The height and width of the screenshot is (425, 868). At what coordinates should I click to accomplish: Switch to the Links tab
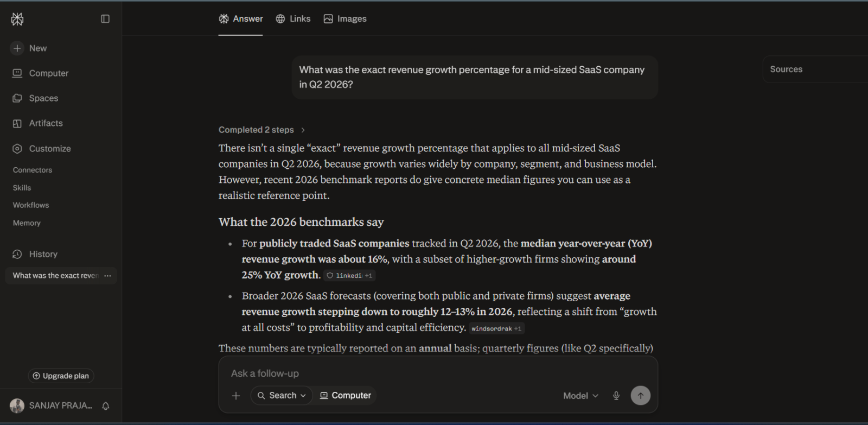pyautogui.click(x=293, y=19)
